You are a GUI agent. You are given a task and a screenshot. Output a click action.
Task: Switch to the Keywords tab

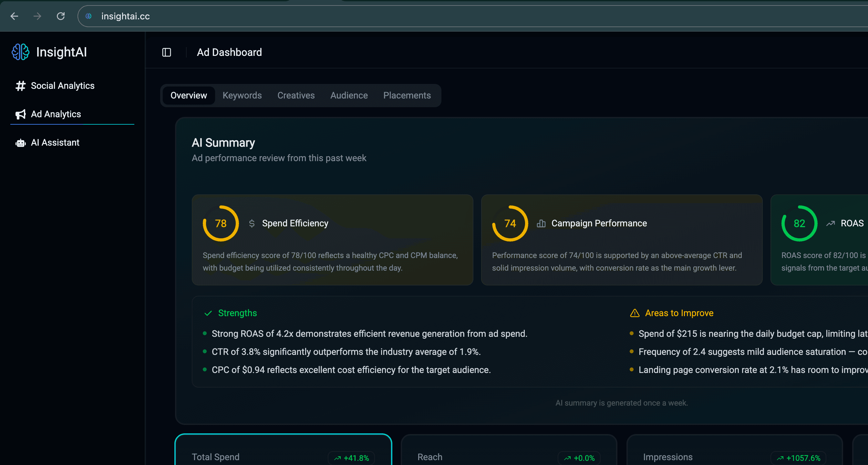tap(242, 95)
